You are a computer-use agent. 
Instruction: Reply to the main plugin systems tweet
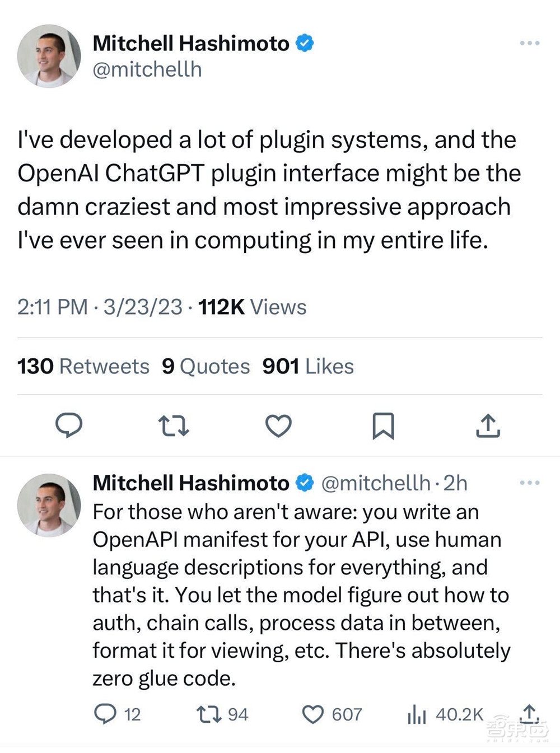point(69,425)
